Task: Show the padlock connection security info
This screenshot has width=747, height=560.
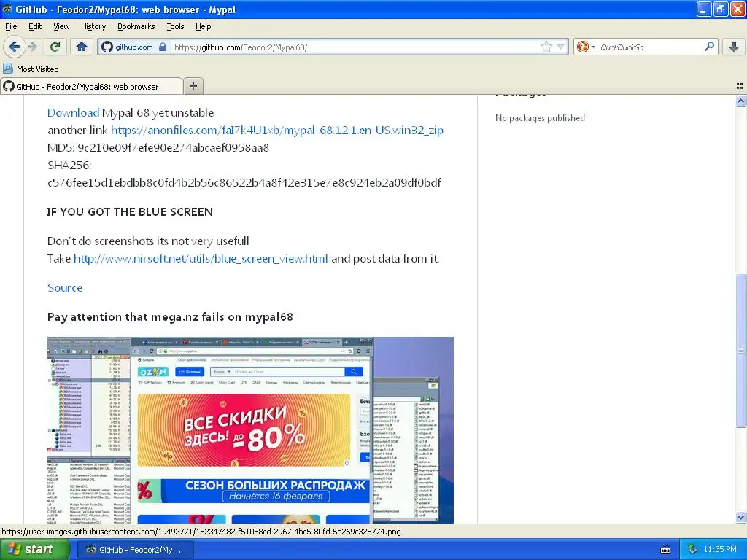Action: click(x=163, y=47)
